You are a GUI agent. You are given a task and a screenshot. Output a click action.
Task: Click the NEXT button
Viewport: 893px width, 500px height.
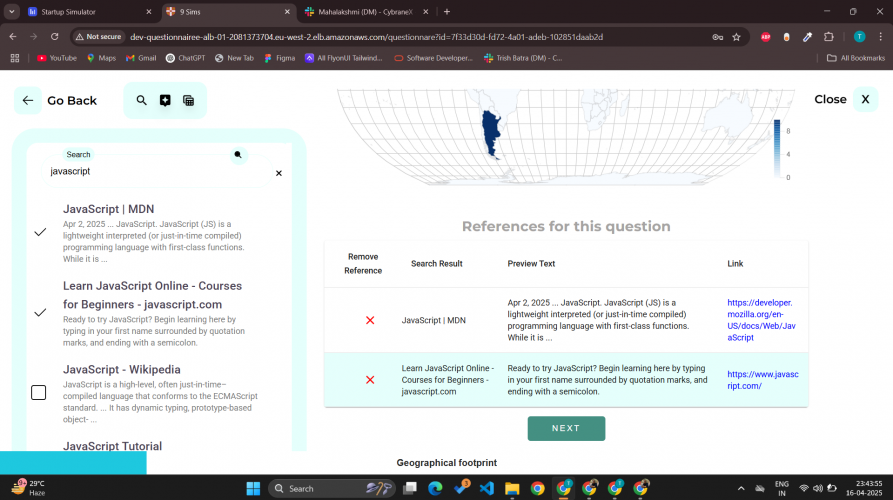pyautogui.click(x=566, y=428)
